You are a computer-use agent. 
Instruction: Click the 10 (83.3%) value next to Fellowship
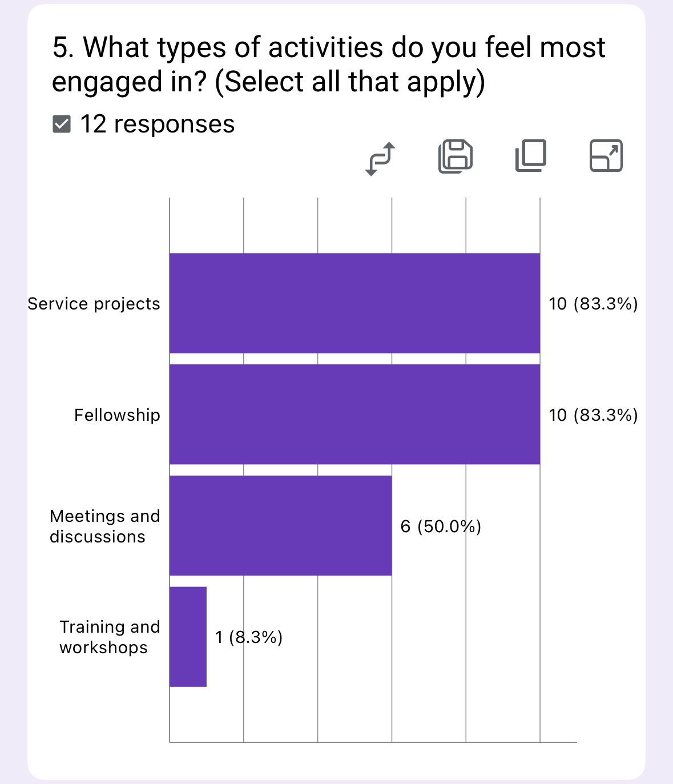point(593,415)
